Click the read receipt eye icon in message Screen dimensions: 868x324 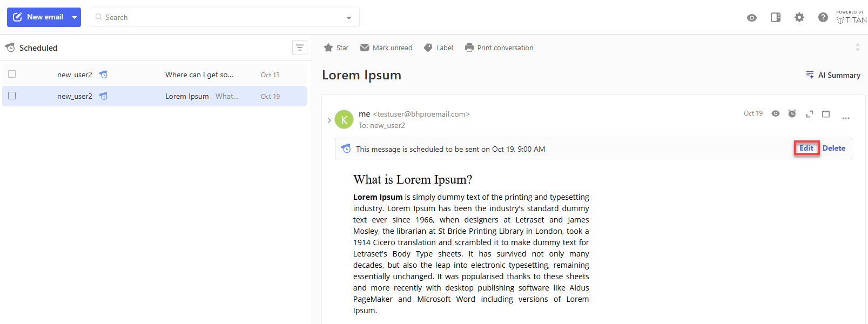pyautogui.click(x=776, y=113)
